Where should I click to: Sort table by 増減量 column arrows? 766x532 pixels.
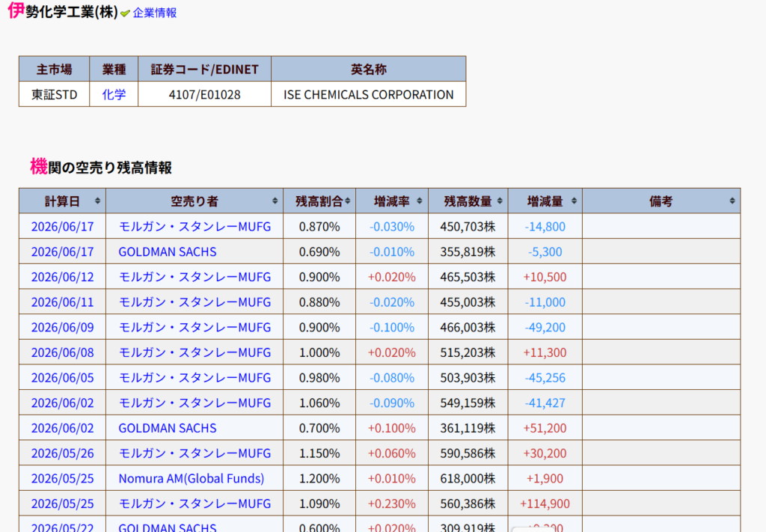click(574, 201)
